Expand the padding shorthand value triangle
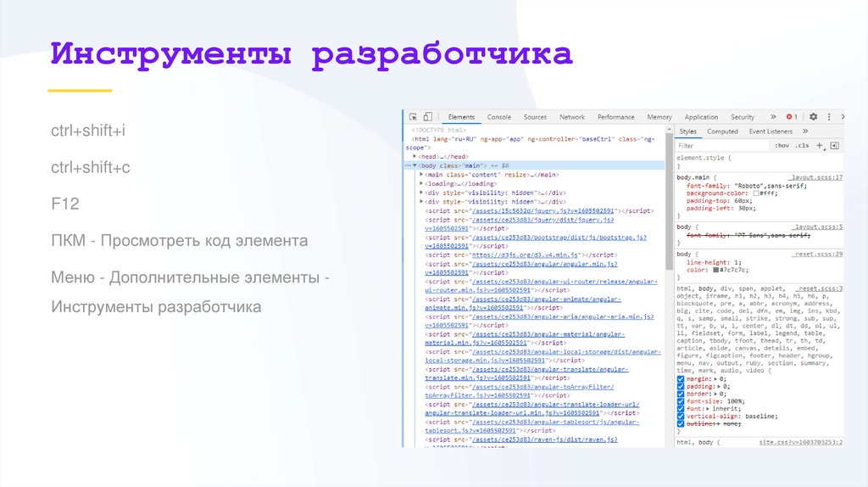Viewport: 868px width, 487px height. pos(719,387)
